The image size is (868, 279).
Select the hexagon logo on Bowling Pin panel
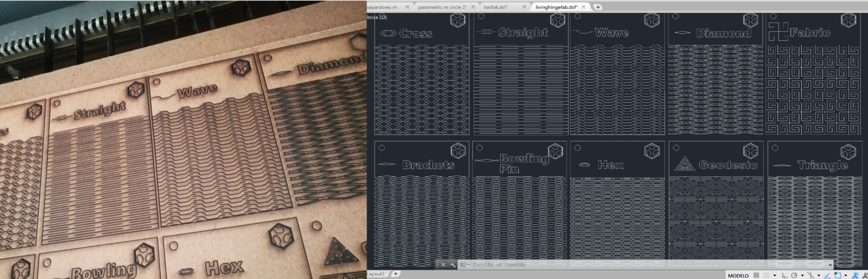click(x=556, y=151)
